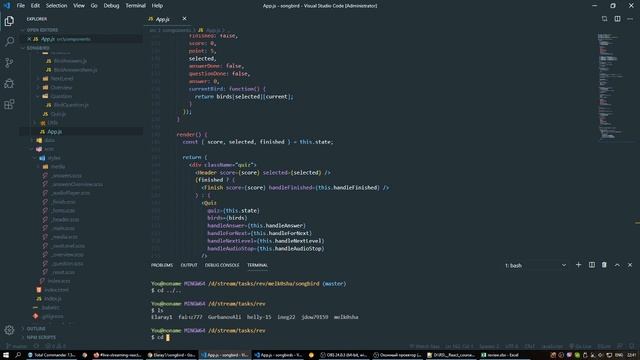640x360 pixels.
Task: Open the terminal selector dropdown '1: bash'
Action: (536, 265)
